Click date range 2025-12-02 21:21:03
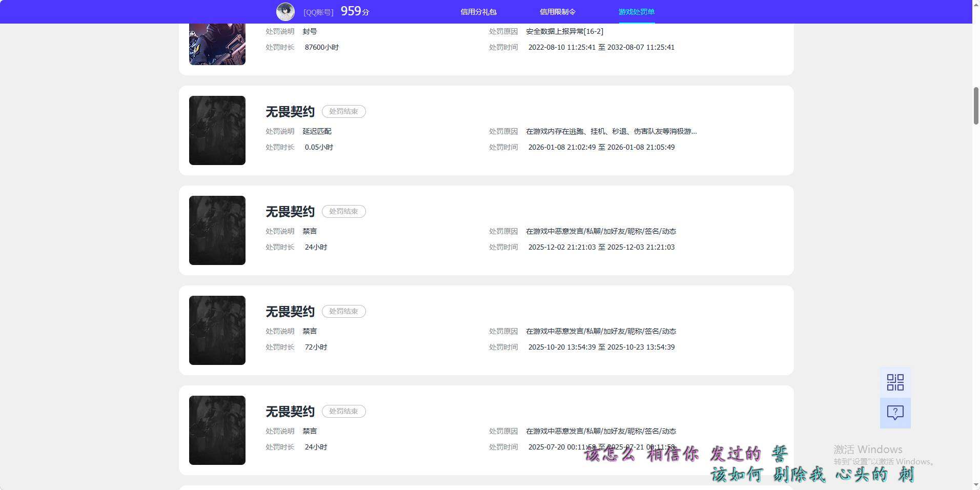The height and width of the screenshot is (490, 980). click(x=601, y=247)
